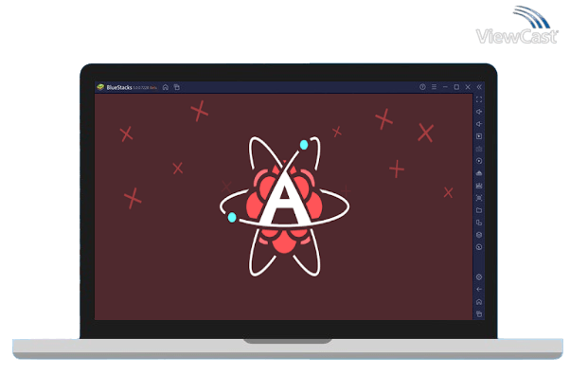
Task: Open the dimmed game controls keyboard icon
Action: click(479, 149)
